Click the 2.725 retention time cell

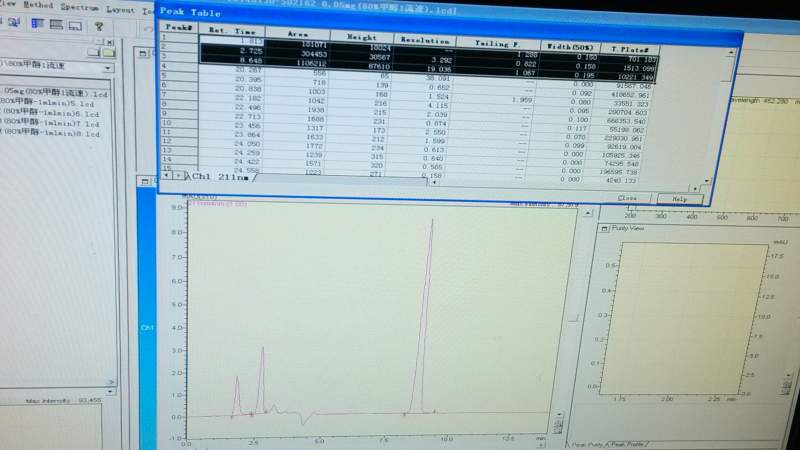[232, 51]
